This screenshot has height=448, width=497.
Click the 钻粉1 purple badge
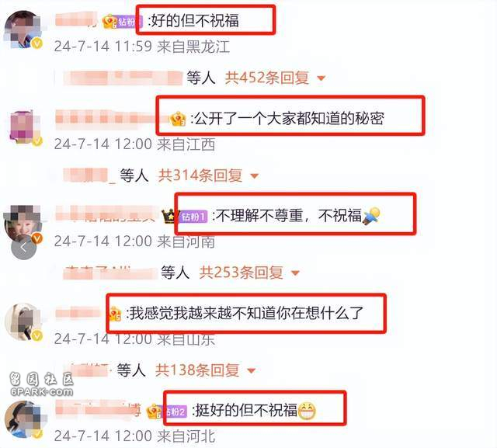pyautogui.click(x=194, y=217)
